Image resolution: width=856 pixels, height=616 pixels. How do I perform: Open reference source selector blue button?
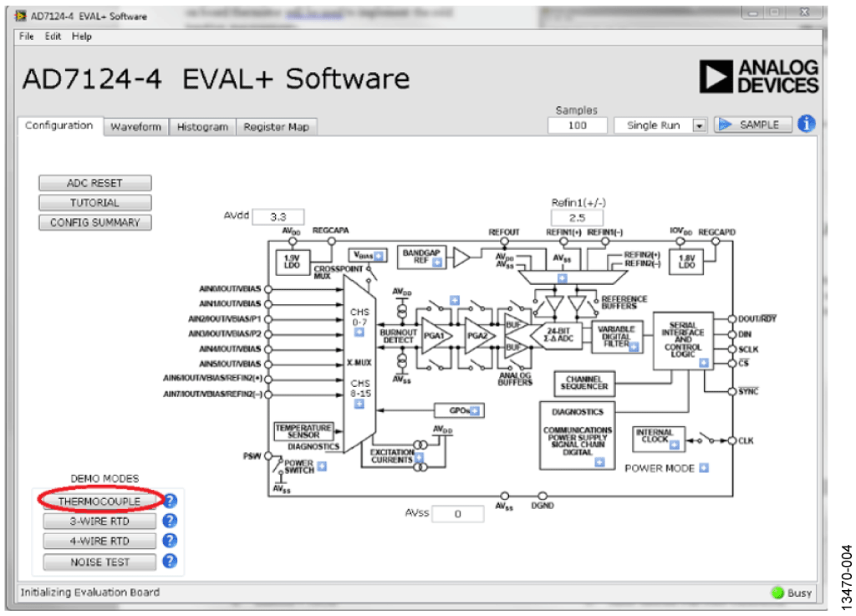[x=562, y=278]
